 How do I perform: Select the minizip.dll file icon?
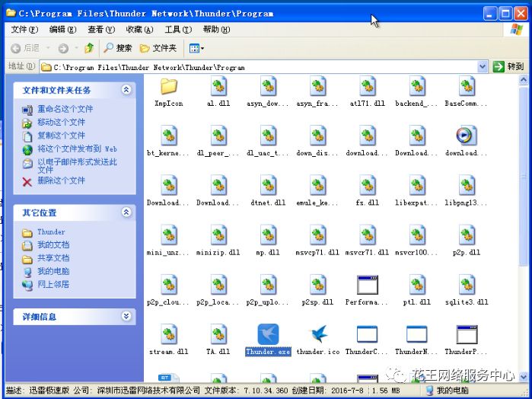click(x=218, y=236)
